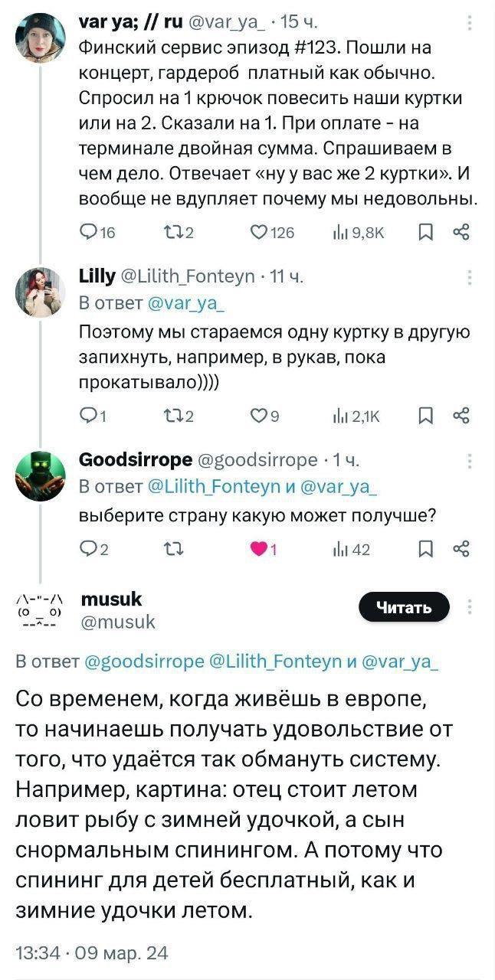
Task: Open more options for Goodsirrope's tweet
Action: pyautogui.click(x=469, y=460)
